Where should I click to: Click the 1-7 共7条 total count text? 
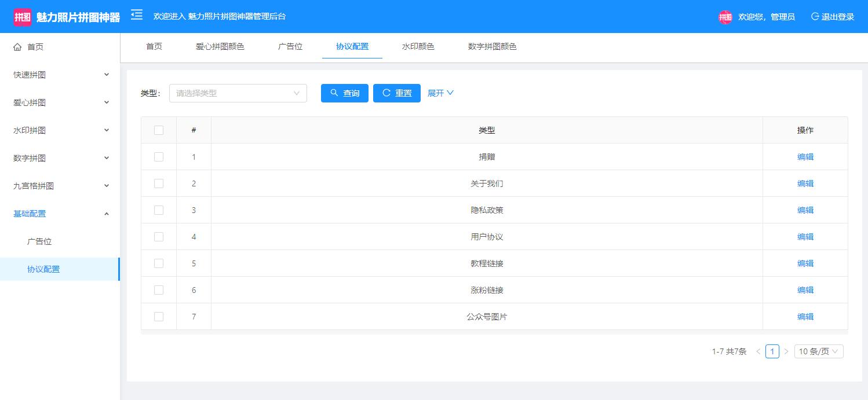click(x=729, y=351)
